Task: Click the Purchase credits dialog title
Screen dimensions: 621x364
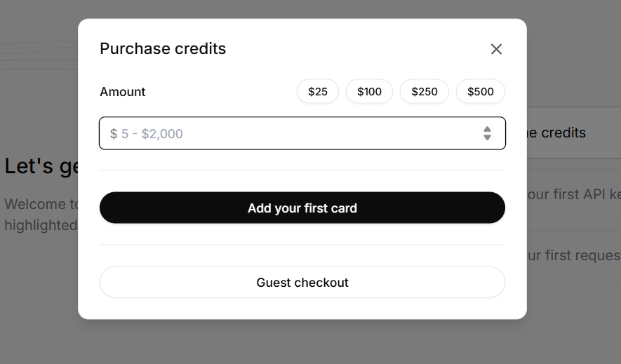Action: (163, 48)
